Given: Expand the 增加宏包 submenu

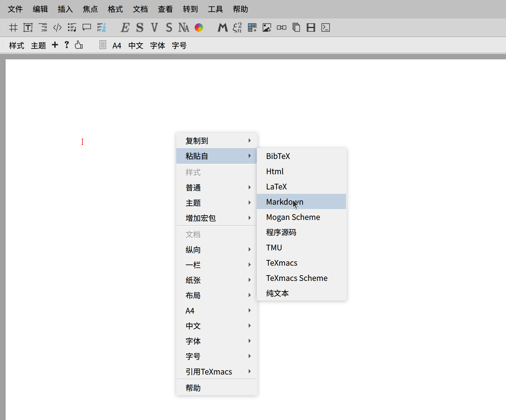Looking at the screenshot, I should [217, 218].
